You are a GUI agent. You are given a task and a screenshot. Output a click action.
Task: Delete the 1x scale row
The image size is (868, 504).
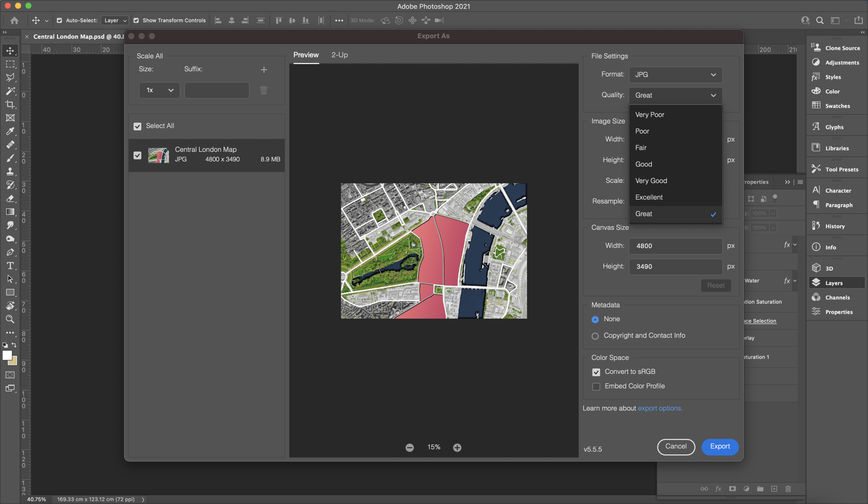coord(264,90)
